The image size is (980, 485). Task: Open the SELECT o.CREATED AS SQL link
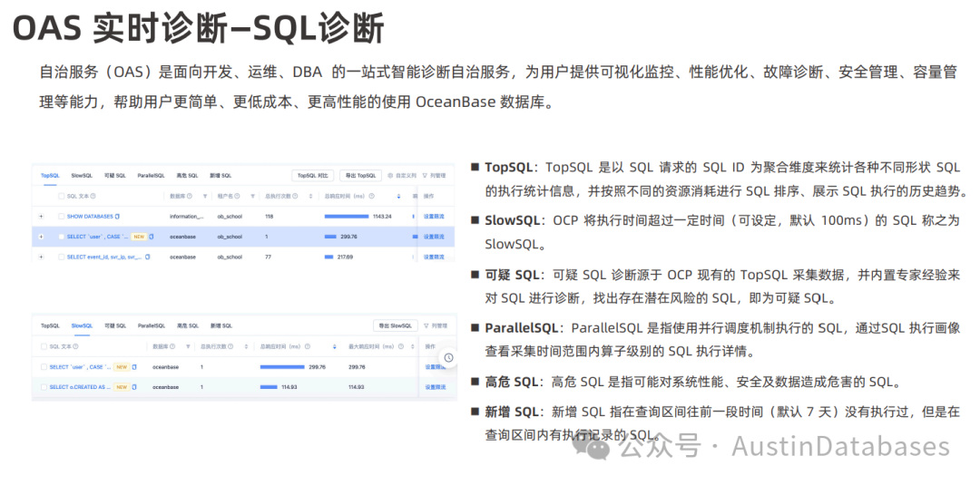pyautogui.click(x=80, y=387)
